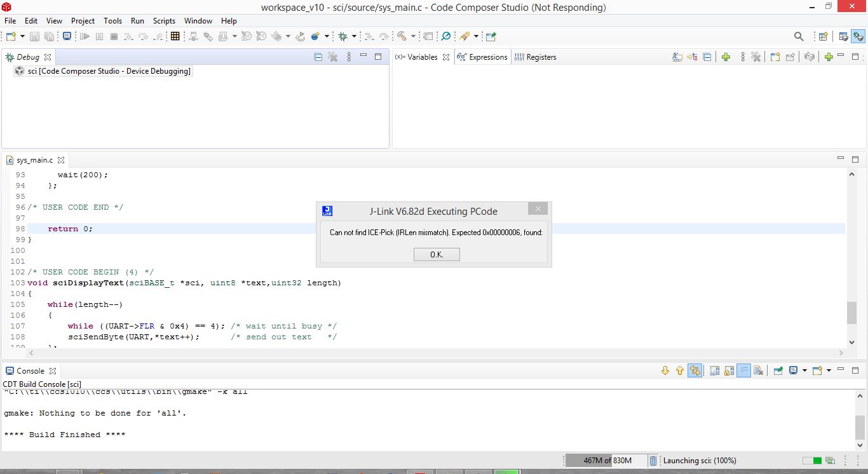Click the Save icon in the toolbar
The height and width of the screenshot is (474, 868).
34,36
